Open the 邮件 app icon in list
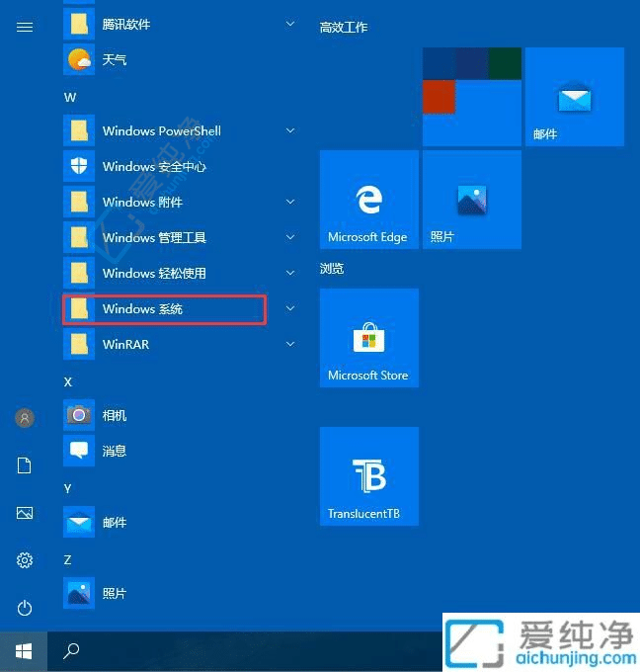 (x=79, y=522)
